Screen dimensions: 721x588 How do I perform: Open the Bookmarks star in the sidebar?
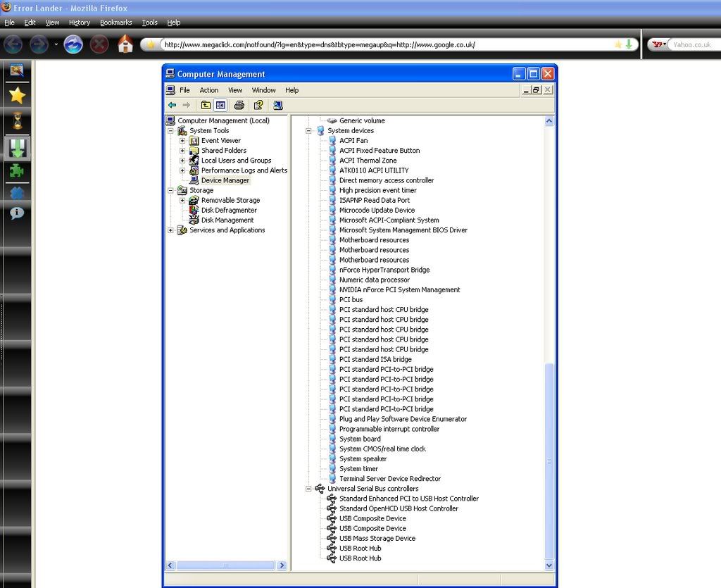(x=17, y=95)
